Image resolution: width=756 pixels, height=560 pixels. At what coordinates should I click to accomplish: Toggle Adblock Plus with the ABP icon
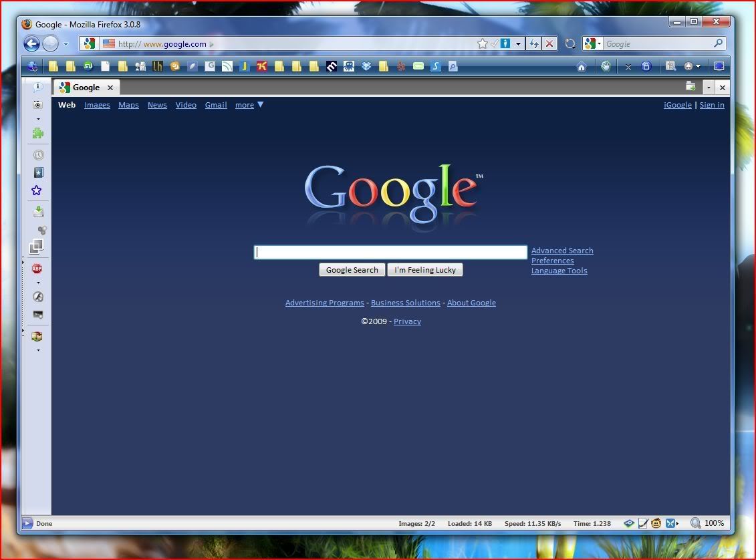[37, 269]
